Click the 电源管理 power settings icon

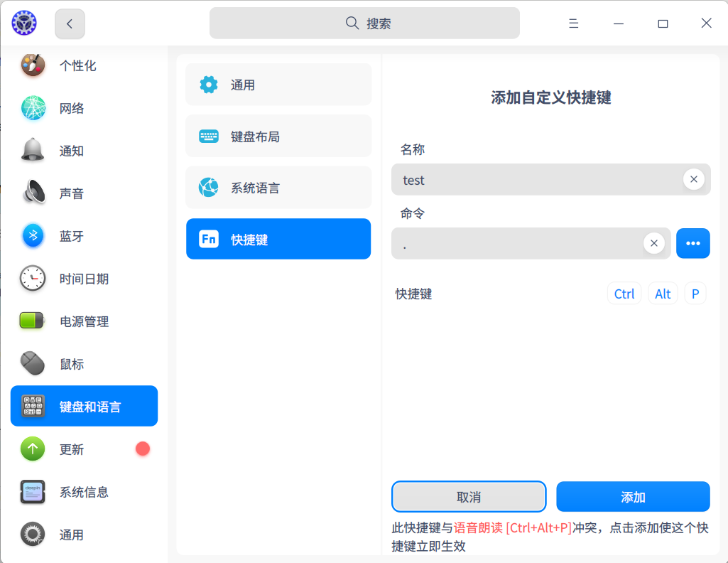[33, 321]
